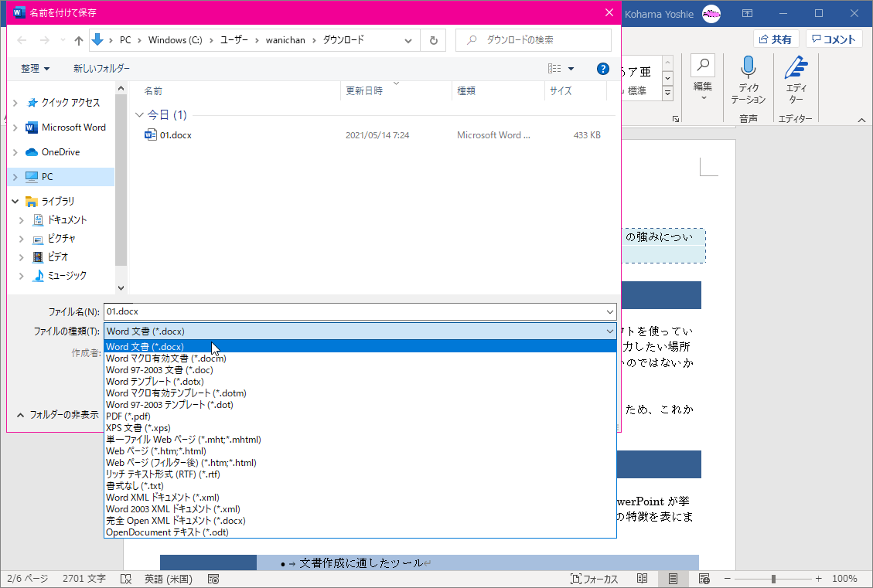
Task: Refresh the Downloads folder listing
Action: 433,40
